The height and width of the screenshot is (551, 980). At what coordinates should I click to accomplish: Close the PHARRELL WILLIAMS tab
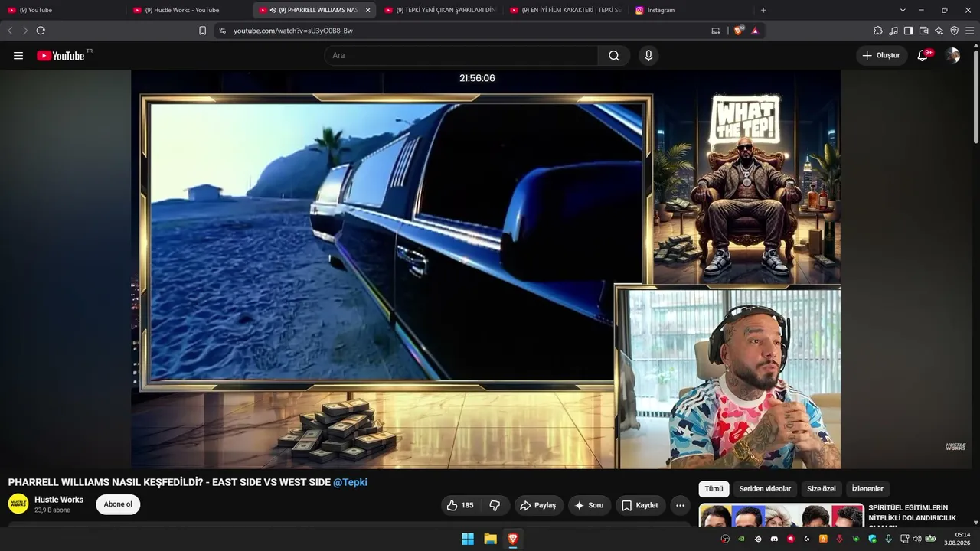[x=367, y=10]
